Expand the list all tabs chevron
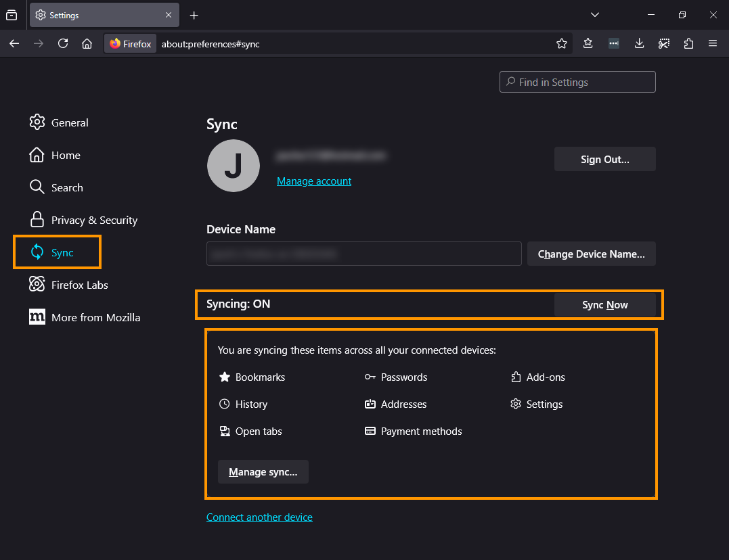 (594, 15)
